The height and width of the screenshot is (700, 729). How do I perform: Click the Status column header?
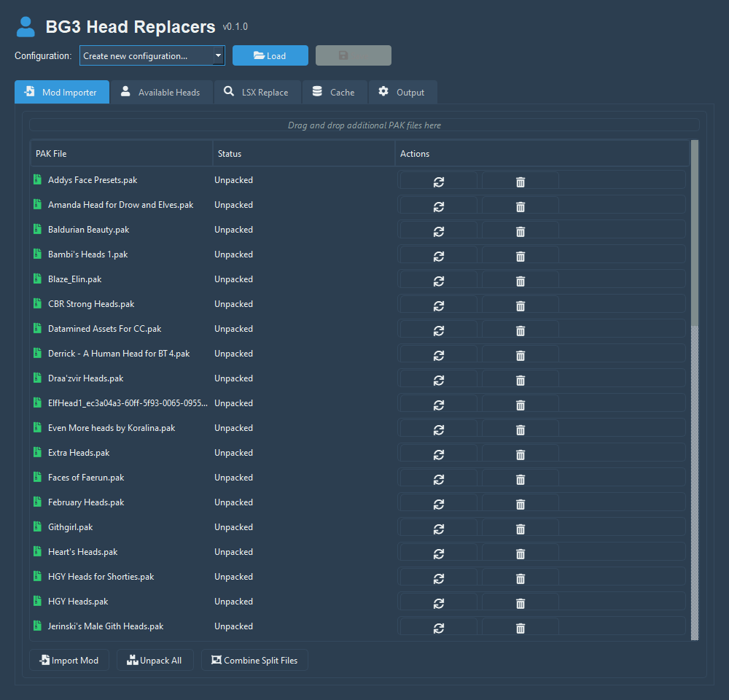coord(303,153)
